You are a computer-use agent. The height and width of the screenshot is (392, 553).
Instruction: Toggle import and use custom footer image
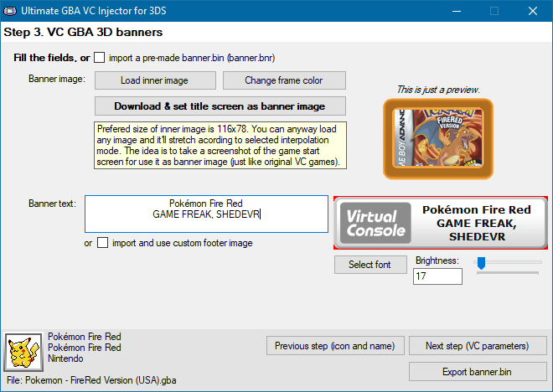click(102, 243)
